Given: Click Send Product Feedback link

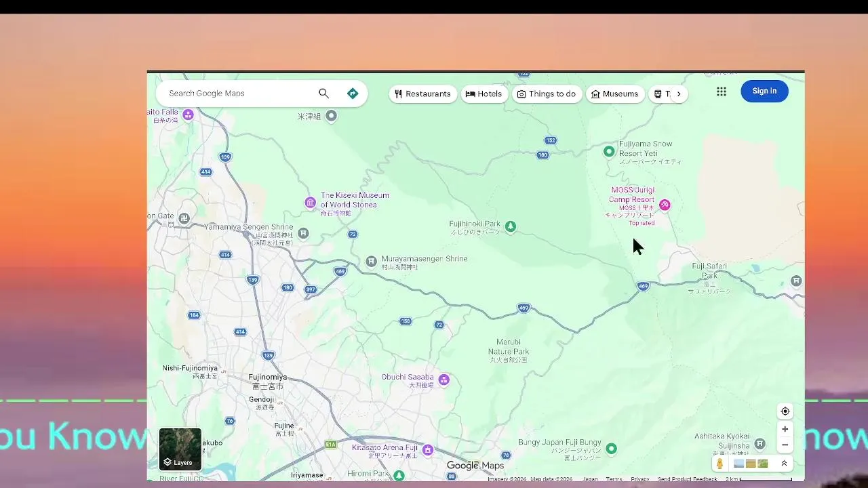Looking at the screenshot, I should (687, 479).
